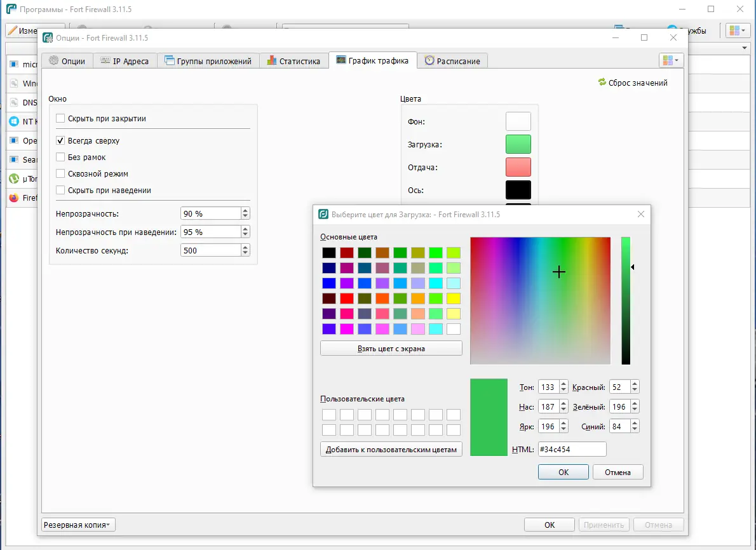Screen dimensions: 756x550
Task: Open the "Статистика" tab
Action: coord(294,61)
